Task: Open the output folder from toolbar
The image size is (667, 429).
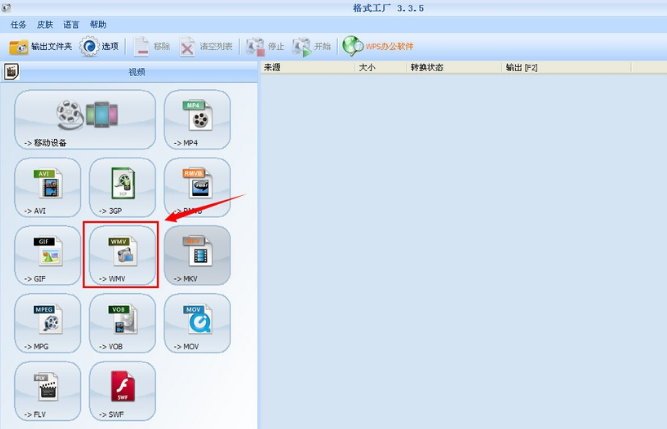Action: (x=40, y=46)
